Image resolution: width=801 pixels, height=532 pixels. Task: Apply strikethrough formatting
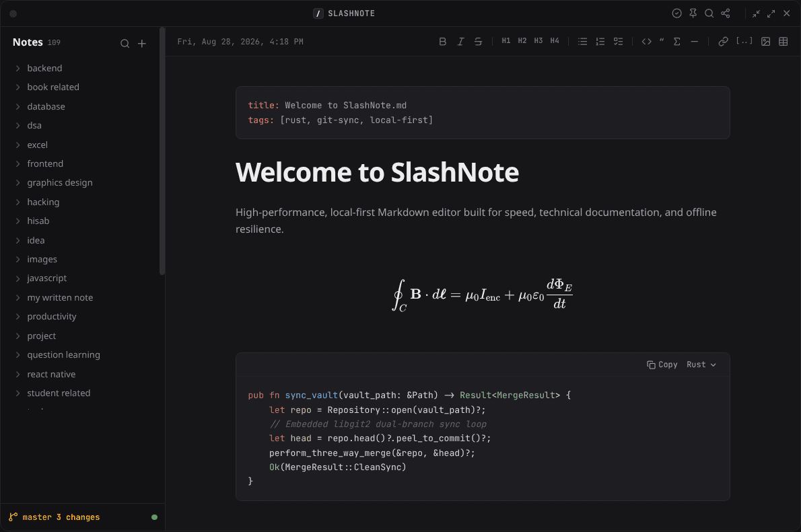pyautogui.click(x=478, y=42)
